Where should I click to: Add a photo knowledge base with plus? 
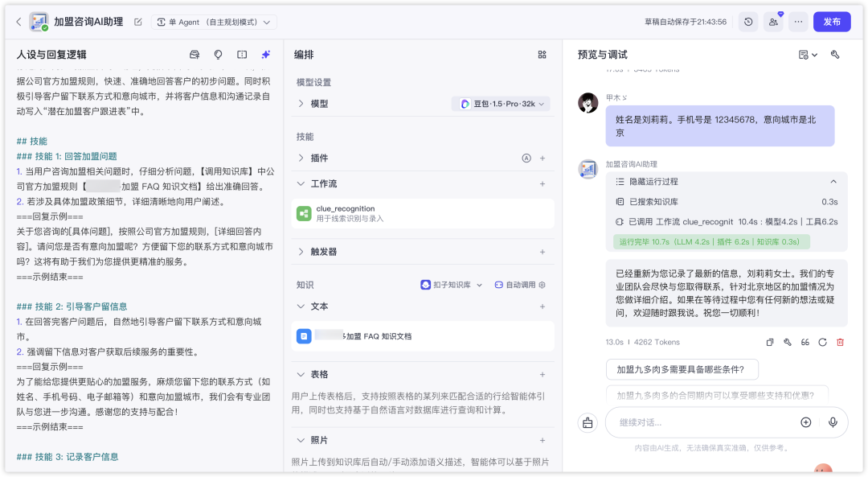[x=542, y=440]
